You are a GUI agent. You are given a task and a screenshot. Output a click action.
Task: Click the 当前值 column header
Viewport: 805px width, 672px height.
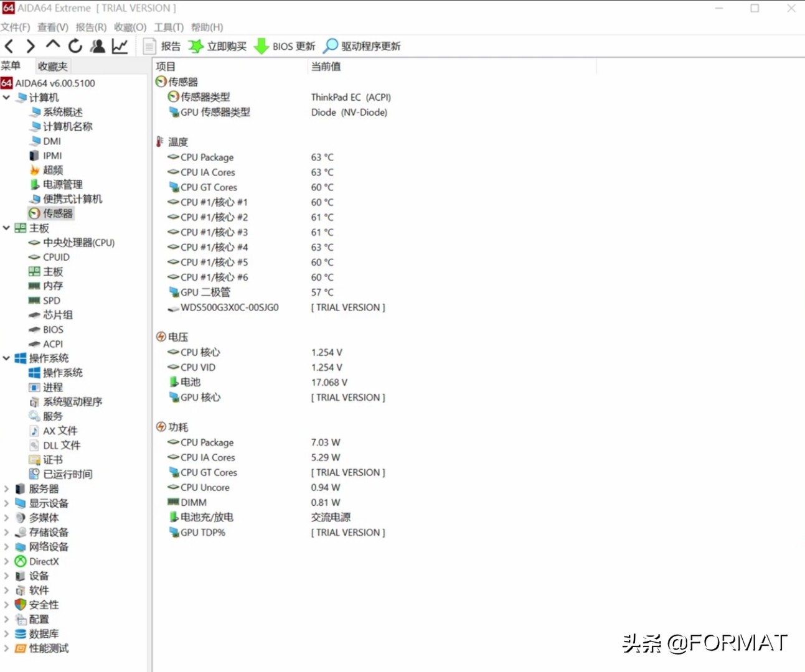(x=452, y=67)
